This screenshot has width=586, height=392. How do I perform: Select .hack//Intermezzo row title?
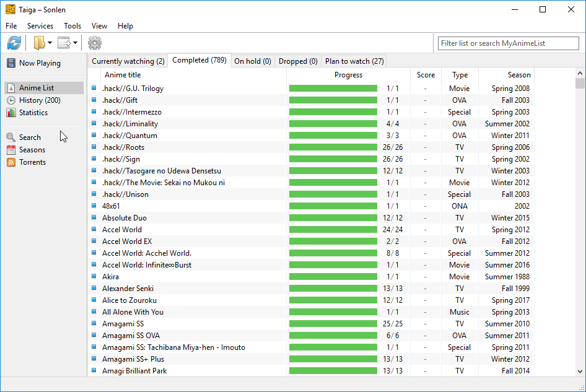pos(132,112)
